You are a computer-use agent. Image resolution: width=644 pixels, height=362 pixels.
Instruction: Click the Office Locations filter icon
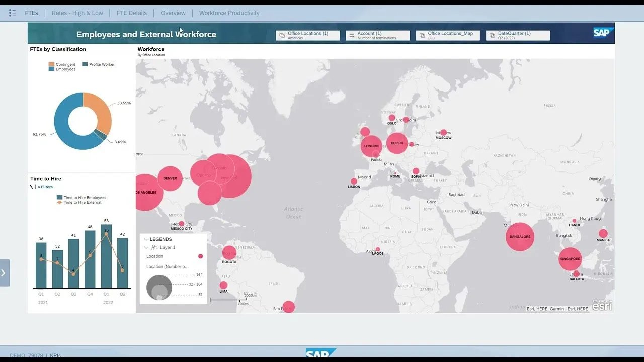click(283, 35)
